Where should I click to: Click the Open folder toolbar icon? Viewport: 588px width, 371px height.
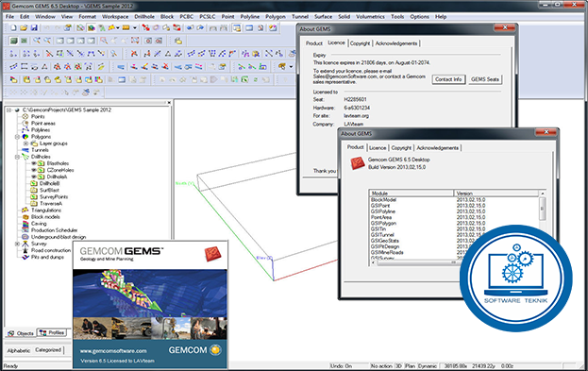[x=24, y=27]
